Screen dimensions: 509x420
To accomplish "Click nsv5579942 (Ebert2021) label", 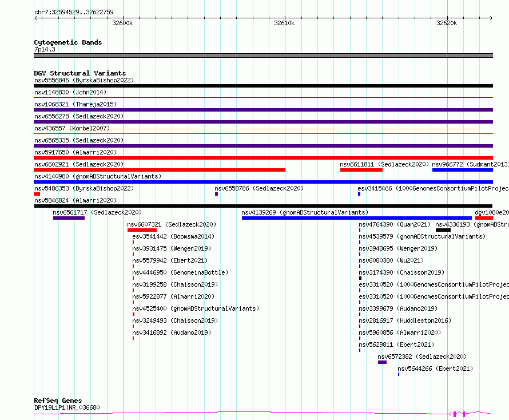I will 170,260.
